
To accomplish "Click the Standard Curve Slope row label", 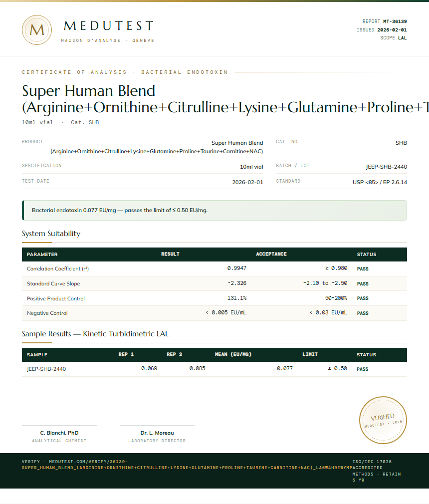I will point(53,284).
